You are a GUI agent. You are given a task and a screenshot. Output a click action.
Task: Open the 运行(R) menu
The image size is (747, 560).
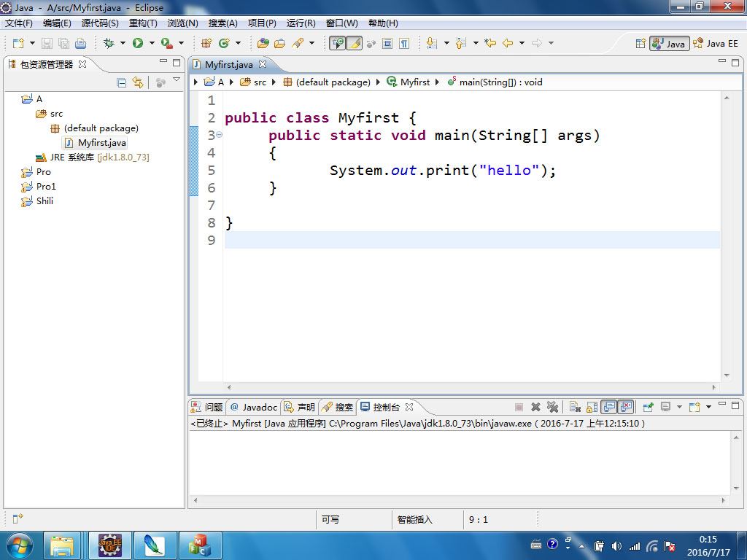[x=301, y=23]
